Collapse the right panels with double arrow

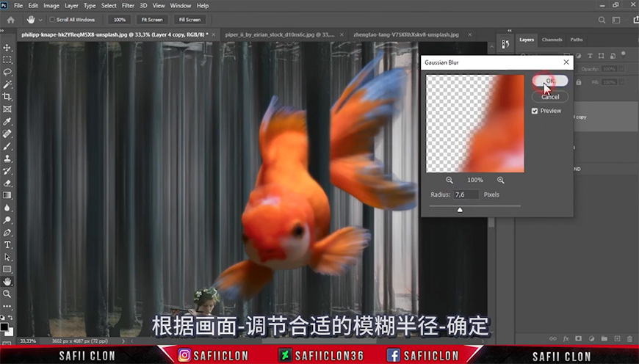(x=510, y=31)
